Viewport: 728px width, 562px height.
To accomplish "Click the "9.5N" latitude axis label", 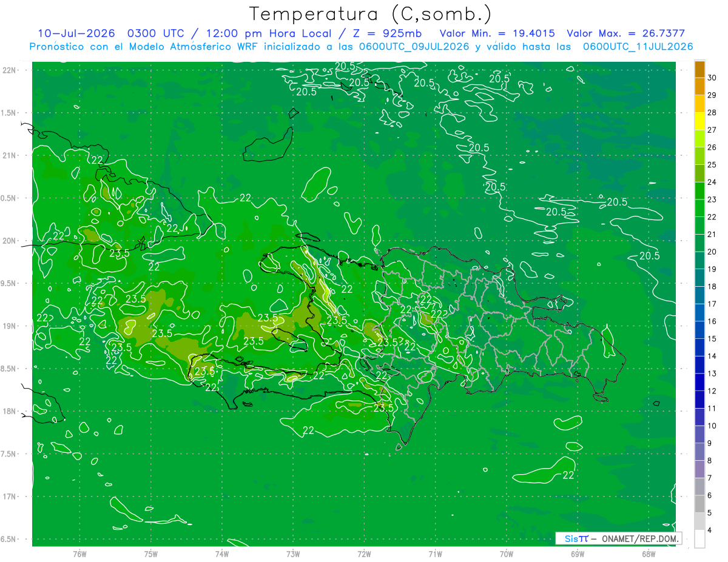I will 8,283.
